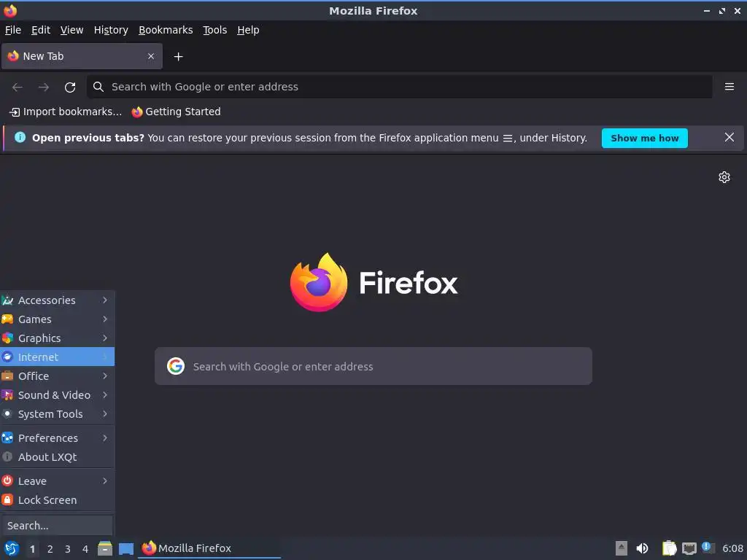Click the info icon in the notification bar
This screenshot has width=747, height=560.
tap(20, 138)
